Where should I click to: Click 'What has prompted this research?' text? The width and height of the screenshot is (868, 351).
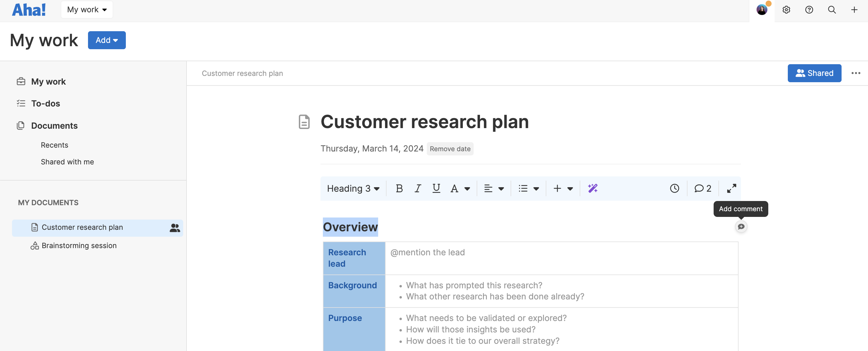click(474, 285)
